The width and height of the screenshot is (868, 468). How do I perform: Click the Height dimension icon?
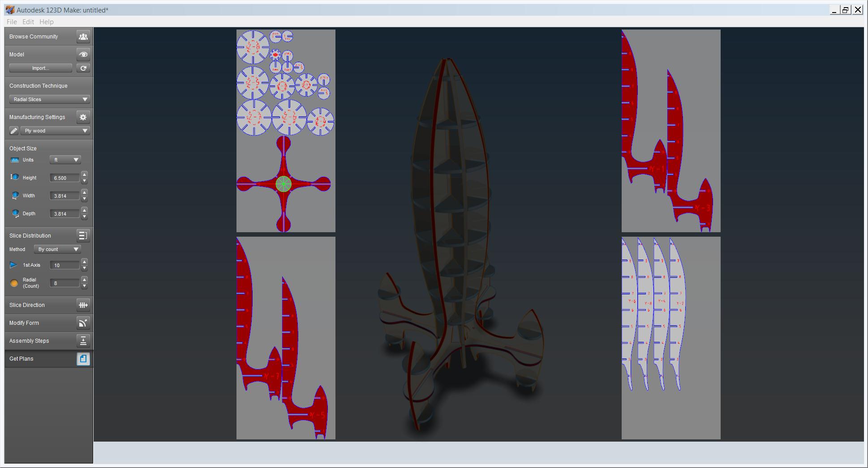(x=15, y=177)
